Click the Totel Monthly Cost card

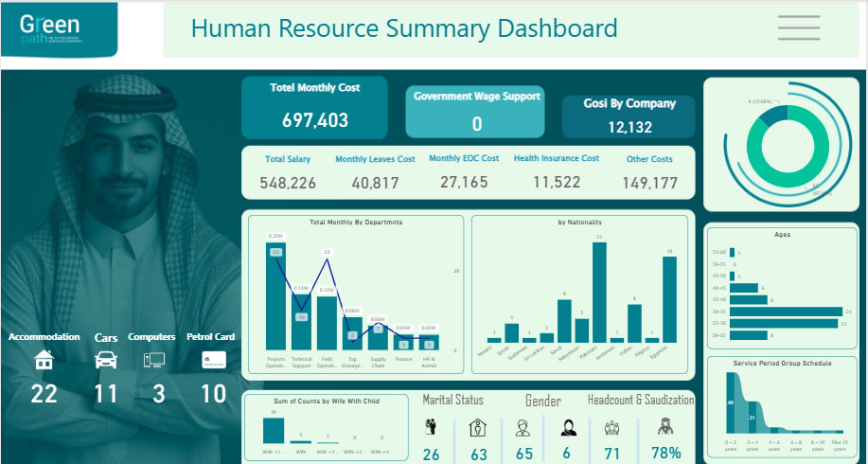314,107
